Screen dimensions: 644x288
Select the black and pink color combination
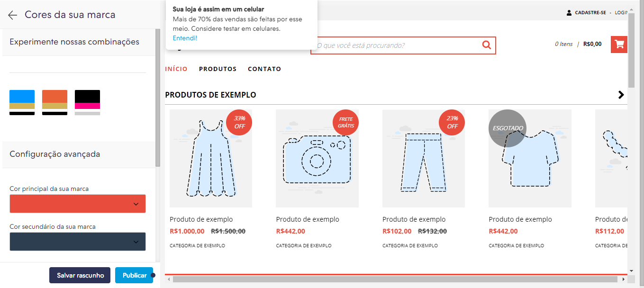[87, 102]
